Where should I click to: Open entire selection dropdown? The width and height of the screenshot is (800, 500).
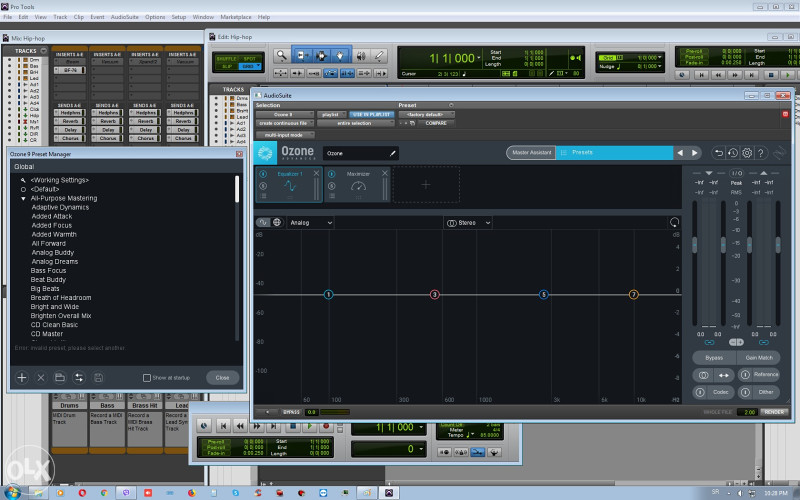click(x=356, y=123)
